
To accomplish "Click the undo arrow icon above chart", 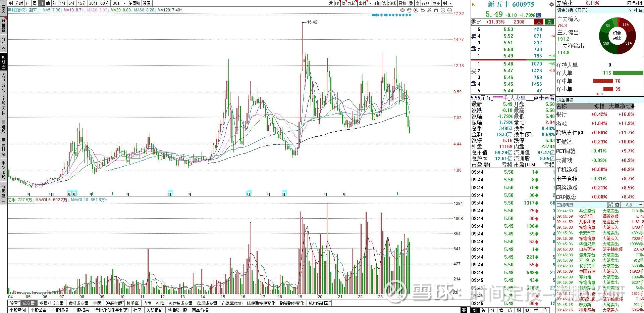I will tap(423, 10).
